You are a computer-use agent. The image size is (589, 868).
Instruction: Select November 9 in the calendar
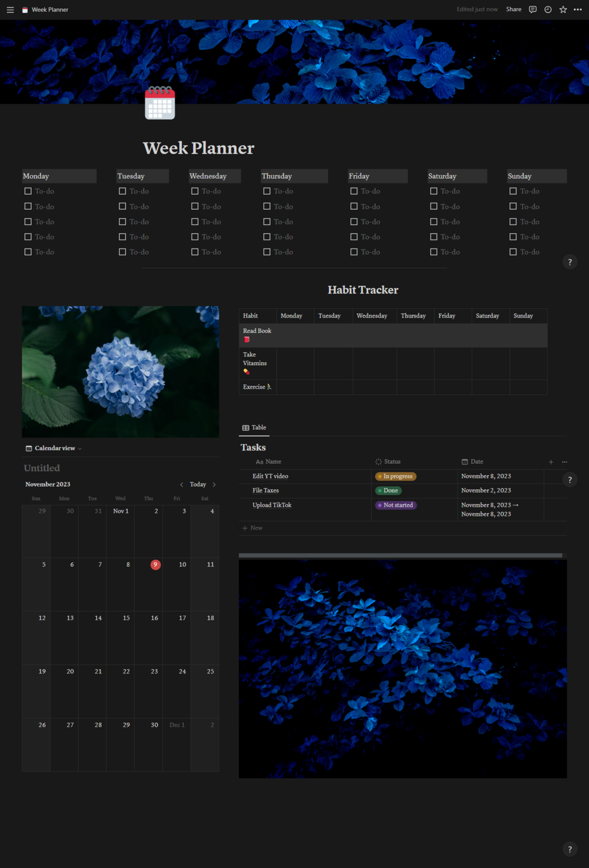click(155, 565)
